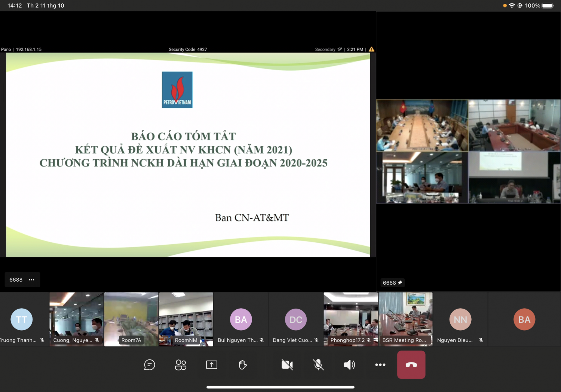Image resolution: width=561 pixels, height=392 pixels.
Task: Tap the share content icon
Action: pos(212,365)
